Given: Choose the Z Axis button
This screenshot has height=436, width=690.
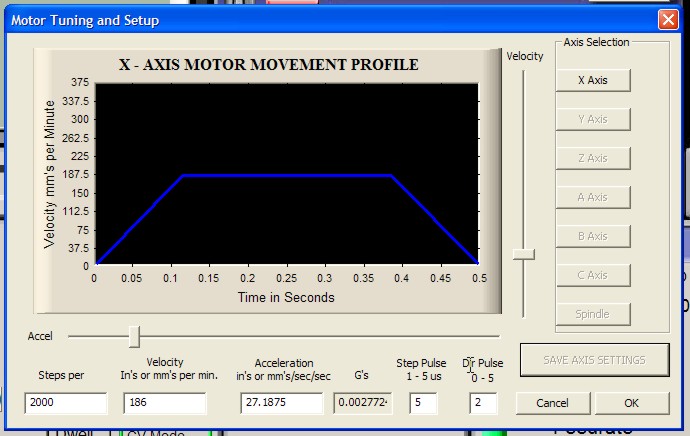Looking at the screenshot, I should tap(593, 158).
